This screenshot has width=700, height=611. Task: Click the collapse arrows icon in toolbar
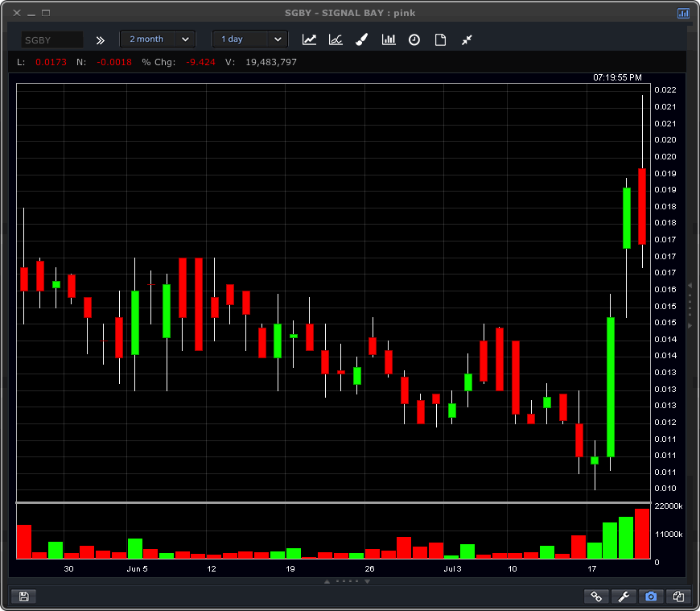point(467,39)
